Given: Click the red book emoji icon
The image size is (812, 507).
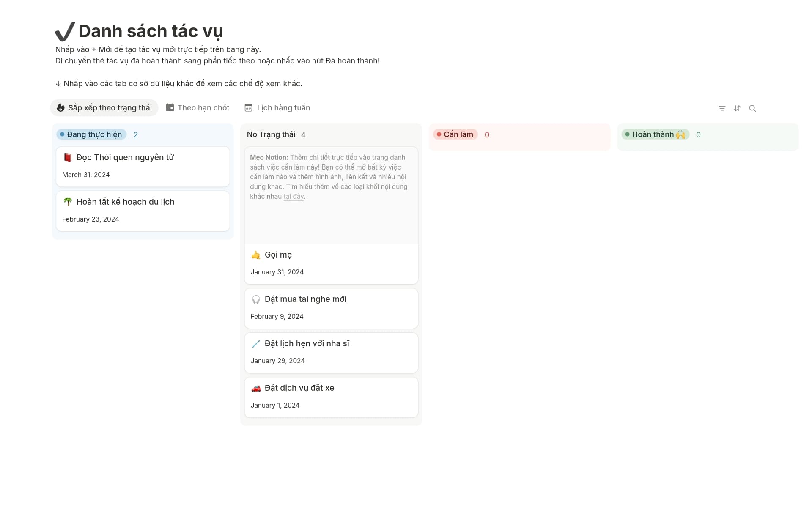Looking at the screenshot, I should coord(68,158).
